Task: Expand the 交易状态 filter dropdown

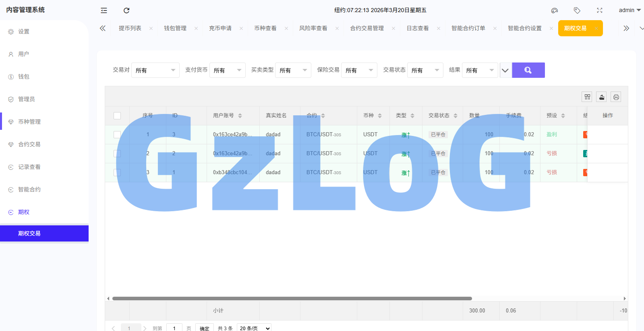Action: pyautogui.click(x=425, y=70)
